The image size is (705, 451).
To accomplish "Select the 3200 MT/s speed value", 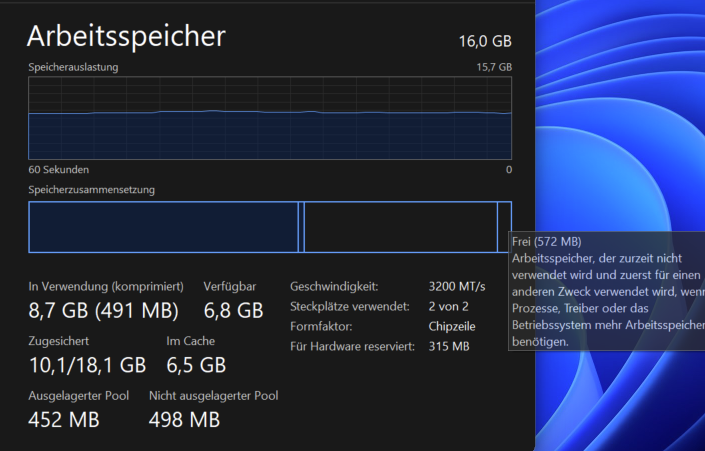I will [457, 286].
